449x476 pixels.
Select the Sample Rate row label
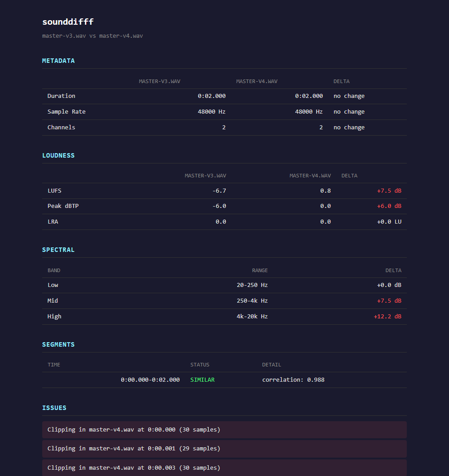66,112
